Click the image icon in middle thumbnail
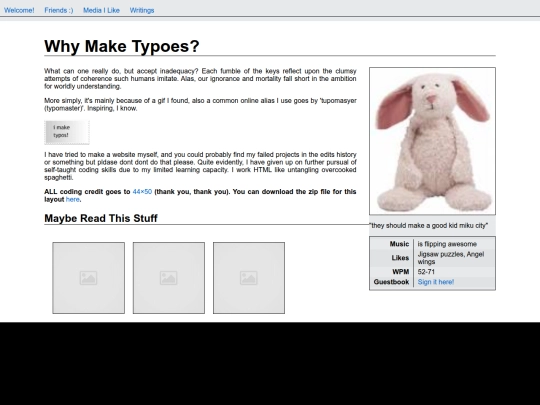The height and width of the screenshot is (405, 540). (x=169, y=278)
